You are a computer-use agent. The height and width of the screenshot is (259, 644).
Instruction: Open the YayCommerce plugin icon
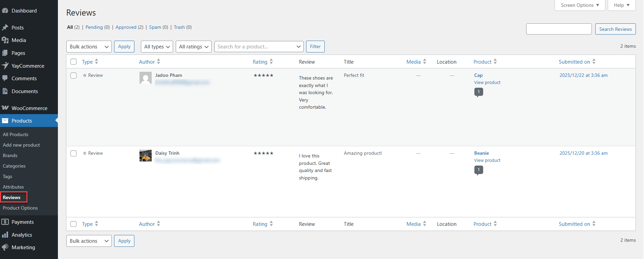(x=5, y=66)
